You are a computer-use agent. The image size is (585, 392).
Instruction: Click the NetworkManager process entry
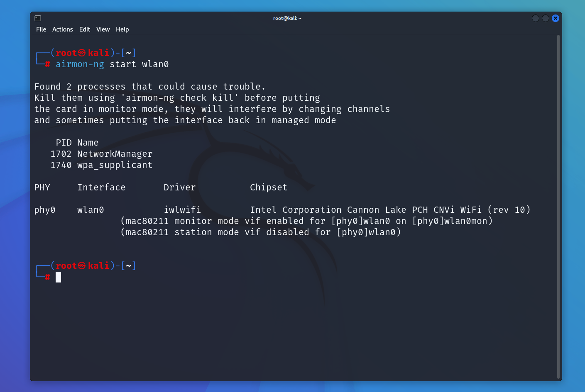coord(115,153)
